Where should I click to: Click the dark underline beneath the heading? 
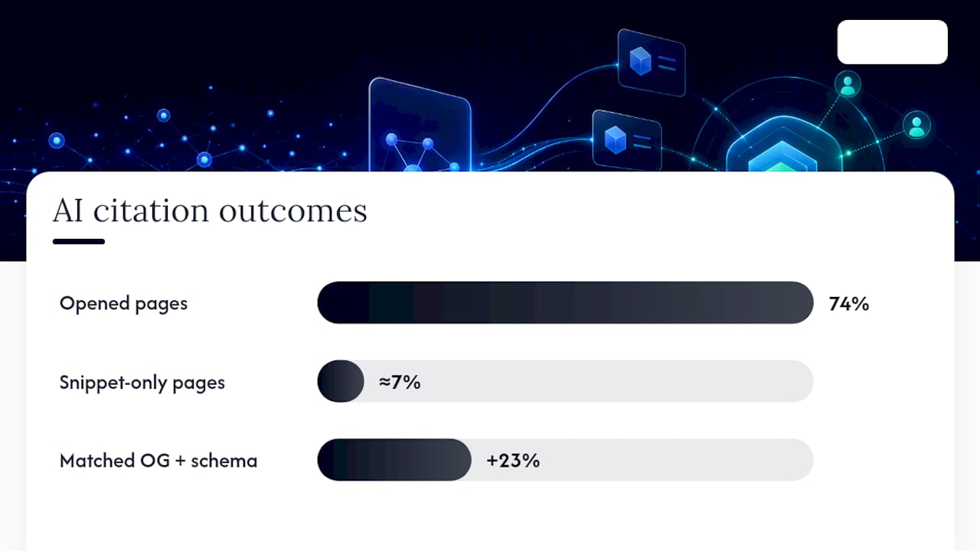point(79,242)
